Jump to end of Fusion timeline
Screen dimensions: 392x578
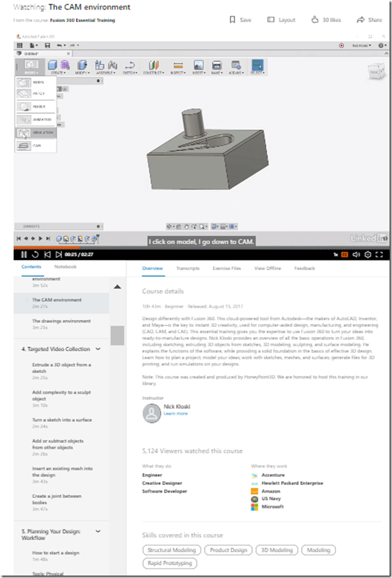[47, 239]
